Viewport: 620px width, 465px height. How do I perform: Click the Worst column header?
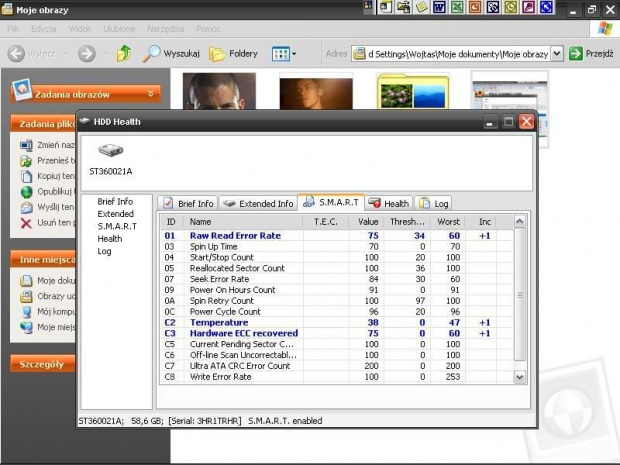click(448, 222)
